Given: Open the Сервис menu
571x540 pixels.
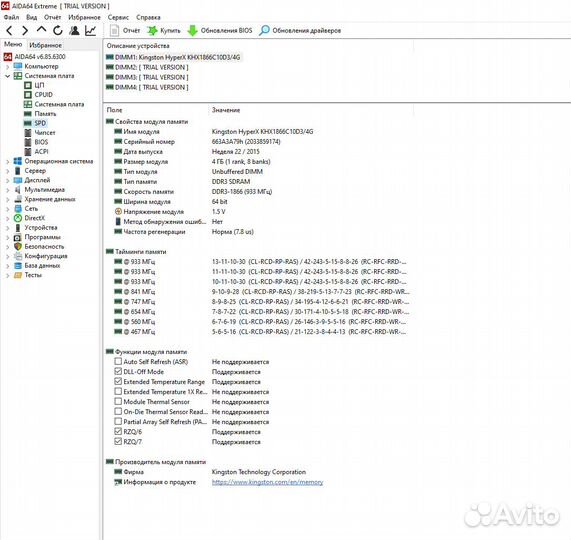Looking at the screenshot, I should coord(118,17).
